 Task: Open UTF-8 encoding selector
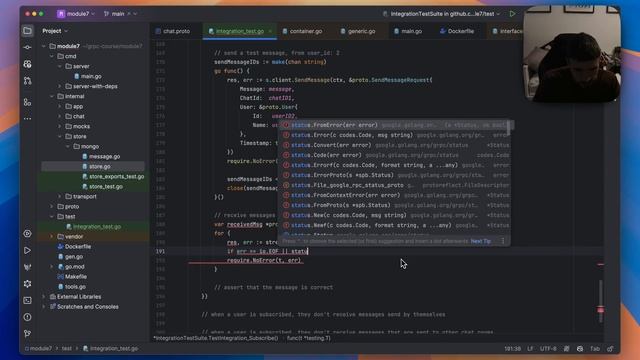(548, 349)
